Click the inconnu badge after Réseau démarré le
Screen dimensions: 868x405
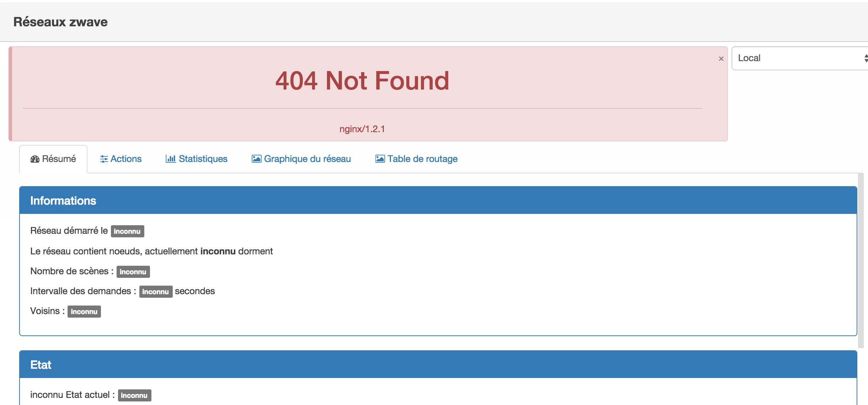point(127,231)
